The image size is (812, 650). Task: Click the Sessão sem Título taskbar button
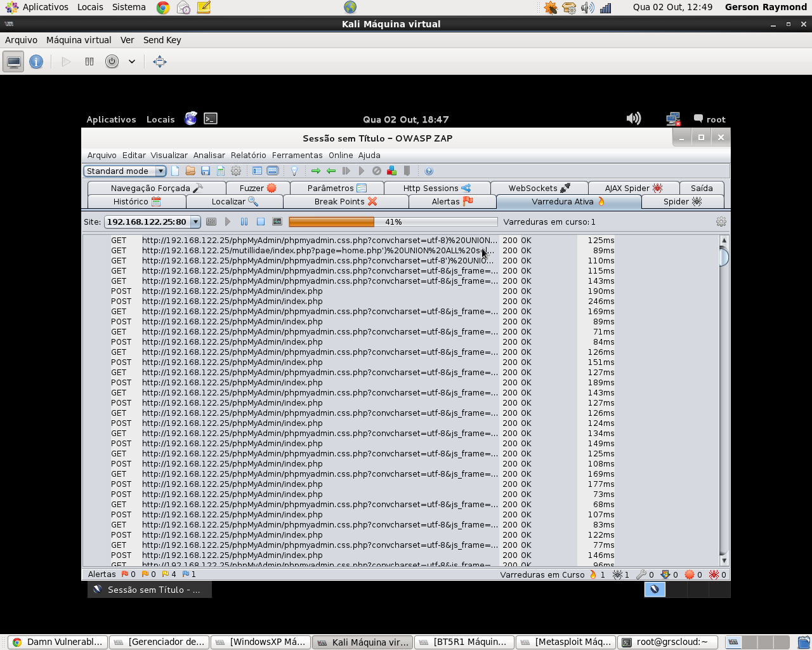pos(150,590)
